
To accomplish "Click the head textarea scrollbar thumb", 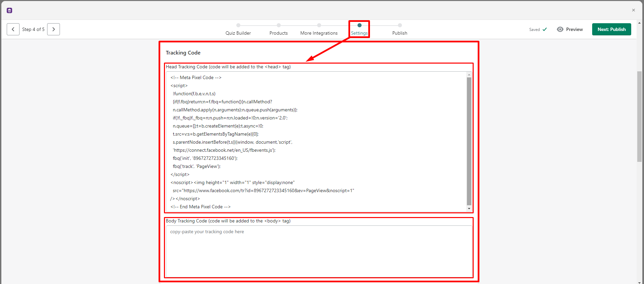I will pos(469,141).
